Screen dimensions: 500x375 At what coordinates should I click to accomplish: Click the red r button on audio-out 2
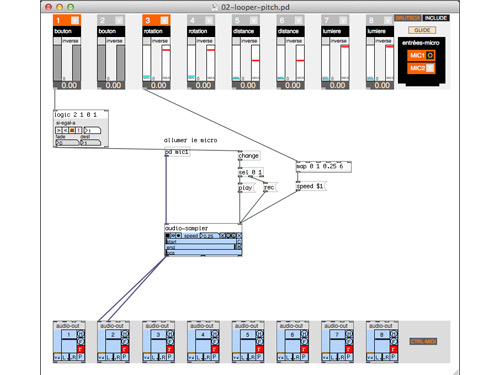tap(125, 349)
